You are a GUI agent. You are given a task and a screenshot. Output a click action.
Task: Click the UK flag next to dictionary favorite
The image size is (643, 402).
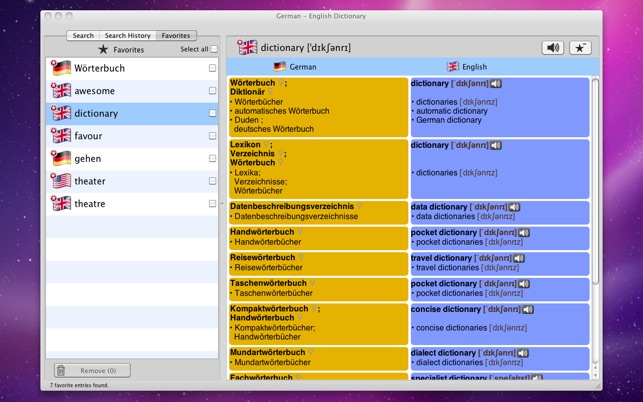(x=61, y=113)
